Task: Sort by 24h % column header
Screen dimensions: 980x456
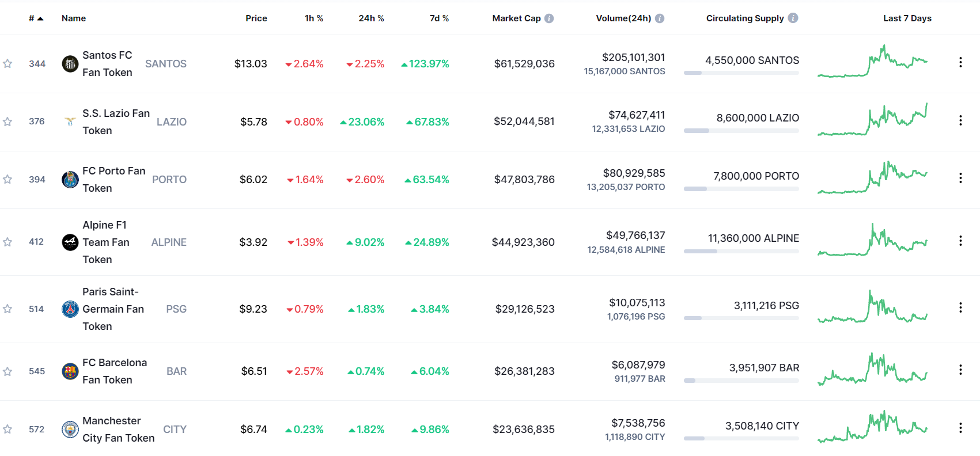Action: coord(371,18)
